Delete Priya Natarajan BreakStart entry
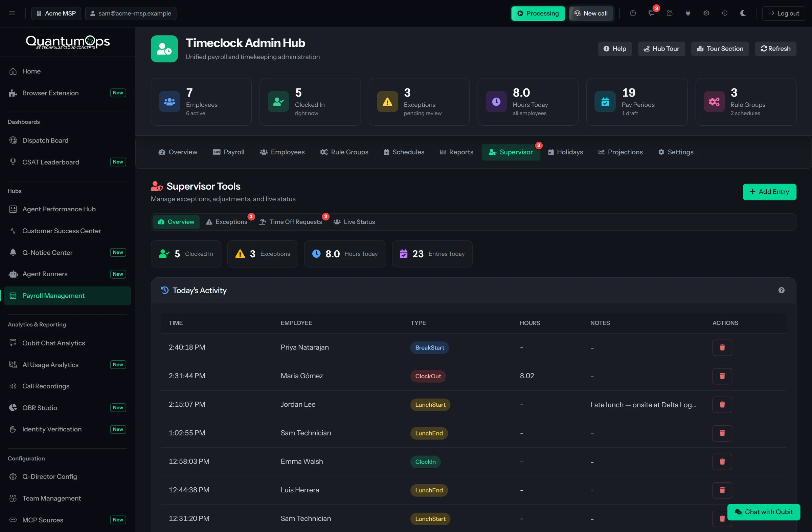The width and height of the screenshot is (812, 532). (722, 347)
